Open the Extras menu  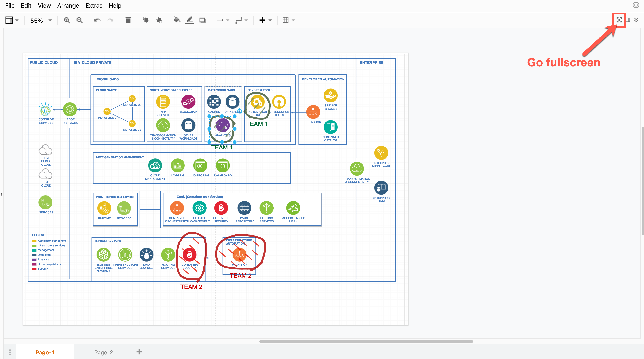tap(94, 6)
